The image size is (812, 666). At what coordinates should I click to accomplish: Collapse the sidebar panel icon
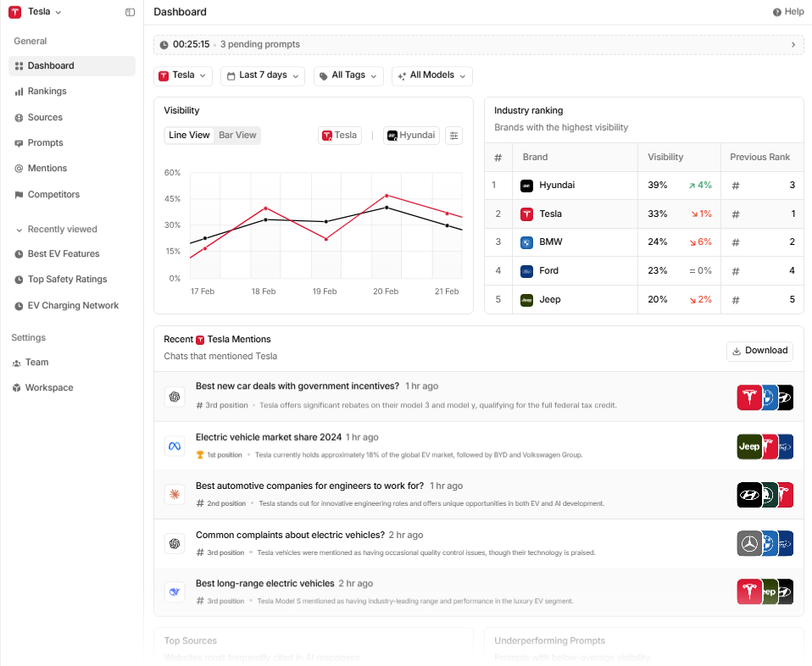point(130,12)
